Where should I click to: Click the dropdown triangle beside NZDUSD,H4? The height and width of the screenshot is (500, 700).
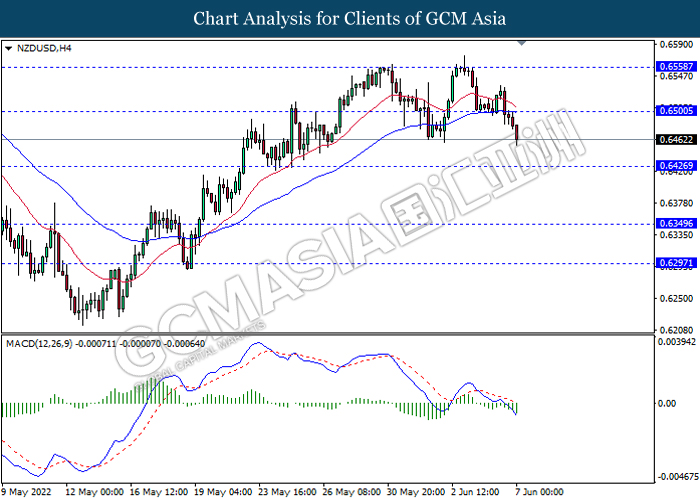click(x=8, y=48)
